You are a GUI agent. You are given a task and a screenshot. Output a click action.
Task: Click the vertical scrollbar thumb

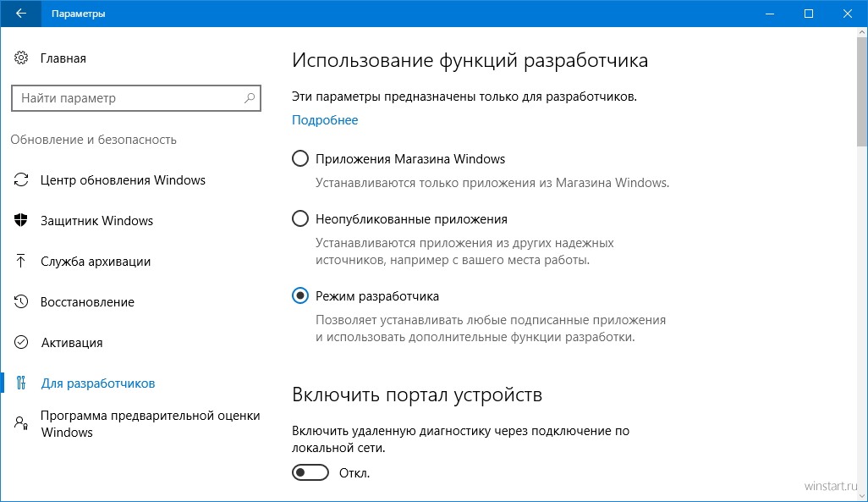862,90
